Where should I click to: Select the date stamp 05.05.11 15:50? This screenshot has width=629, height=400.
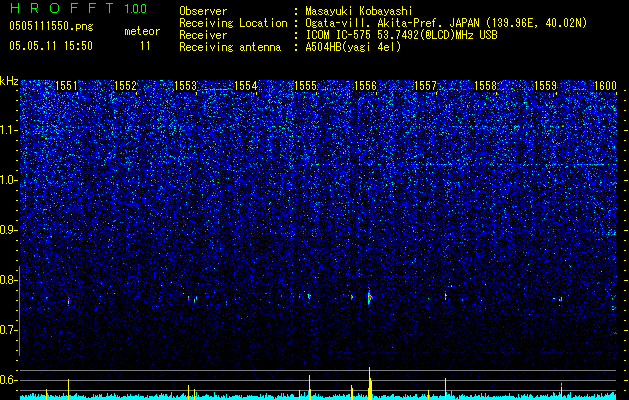51,46
